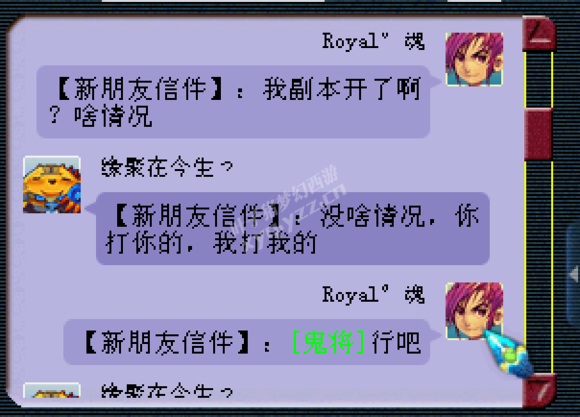Expand the side panel arrow at right edge
580x417 pixels.
[574, 274]
